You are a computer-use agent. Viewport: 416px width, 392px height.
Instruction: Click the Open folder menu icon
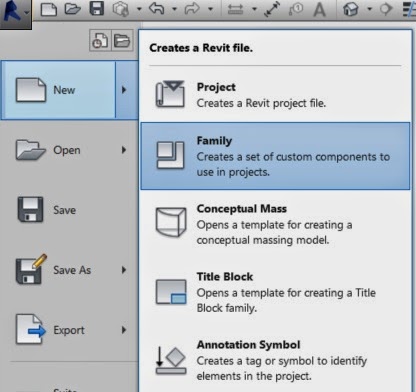tap(31, 150)
